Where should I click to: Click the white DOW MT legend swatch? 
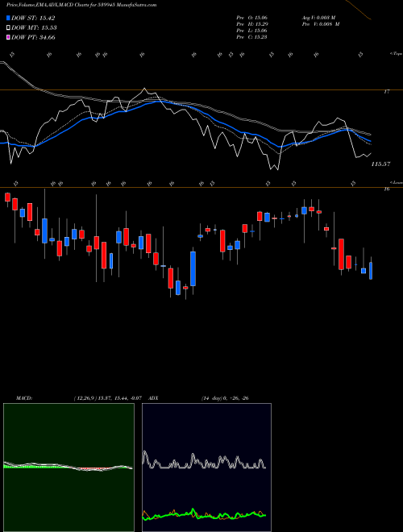(x=8, y=28)
